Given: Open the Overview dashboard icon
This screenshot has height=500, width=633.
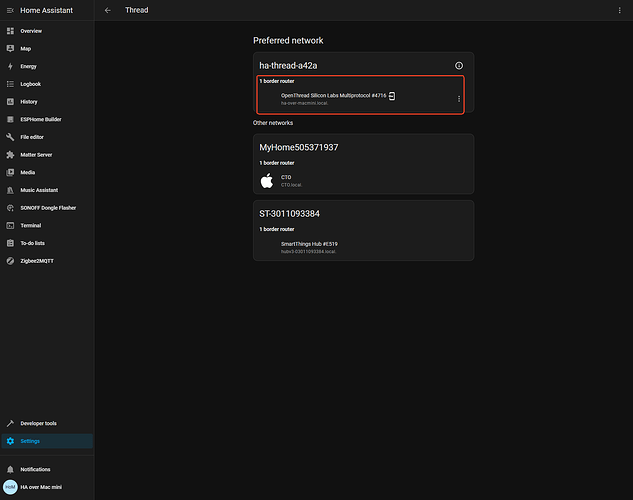Looking at the screenshot, I should 10,31.
